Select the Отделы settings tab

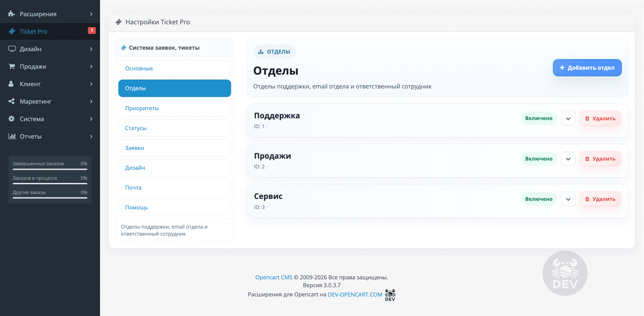click(x=175, y=88)
